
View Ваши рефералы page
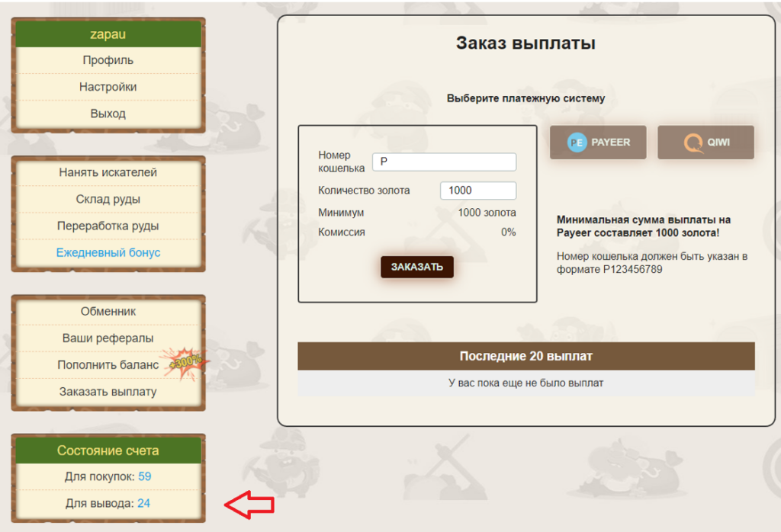[x=108, y=338]
